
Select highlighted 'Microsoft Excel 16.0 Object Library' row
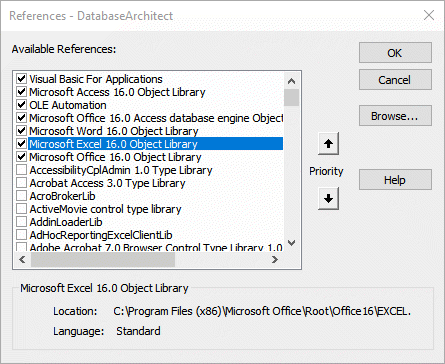click(x=156, y=144)
